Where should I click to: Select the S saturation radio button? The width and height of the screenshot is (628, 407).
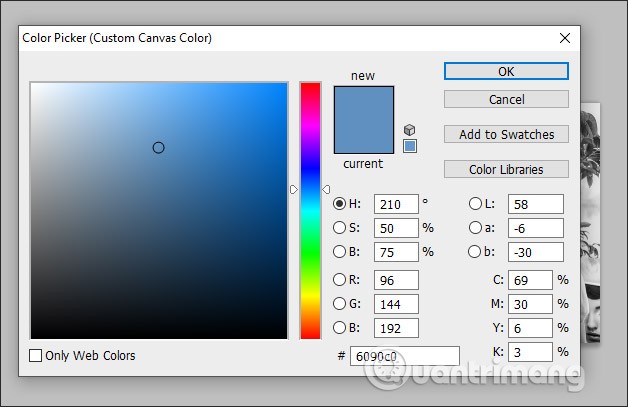[x=340, y=227]
